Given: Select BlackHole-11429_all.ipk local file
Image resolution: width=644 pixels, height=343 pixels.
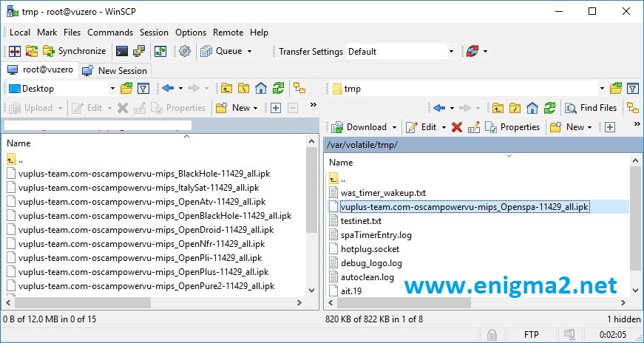Looking at the screenshot, I should coord(144,174).
